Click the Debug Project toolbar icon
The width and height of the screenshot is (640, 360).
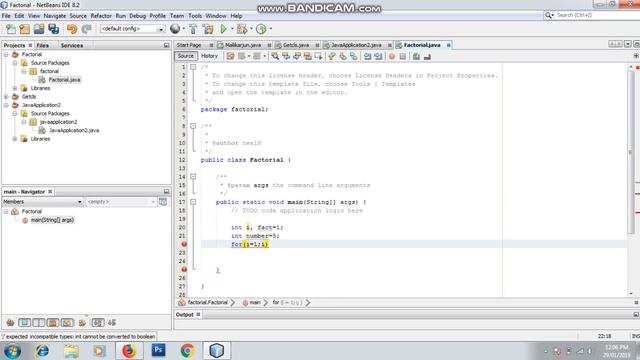(242, 29)
